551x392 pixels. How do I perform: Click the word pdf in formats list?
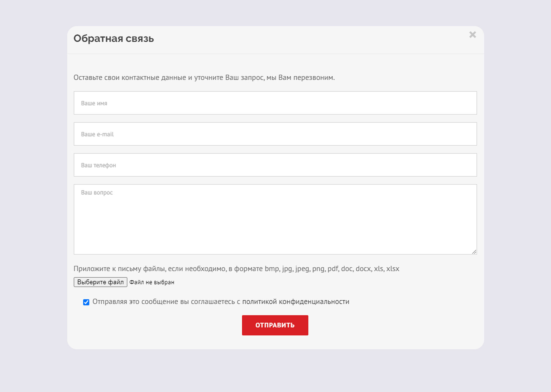coord(333,269)
